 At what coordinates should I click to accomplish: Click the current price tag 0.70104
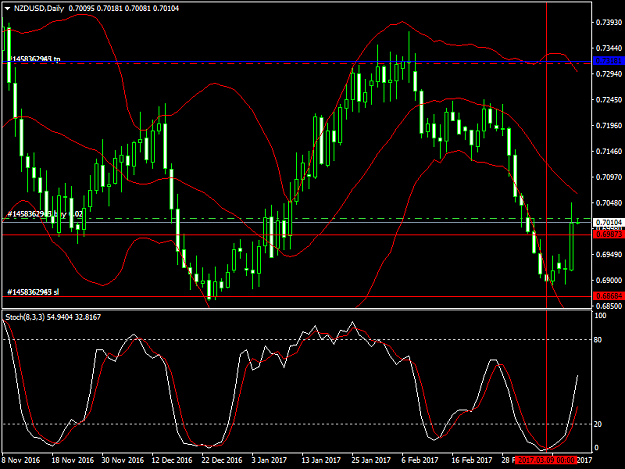(608, 222)
